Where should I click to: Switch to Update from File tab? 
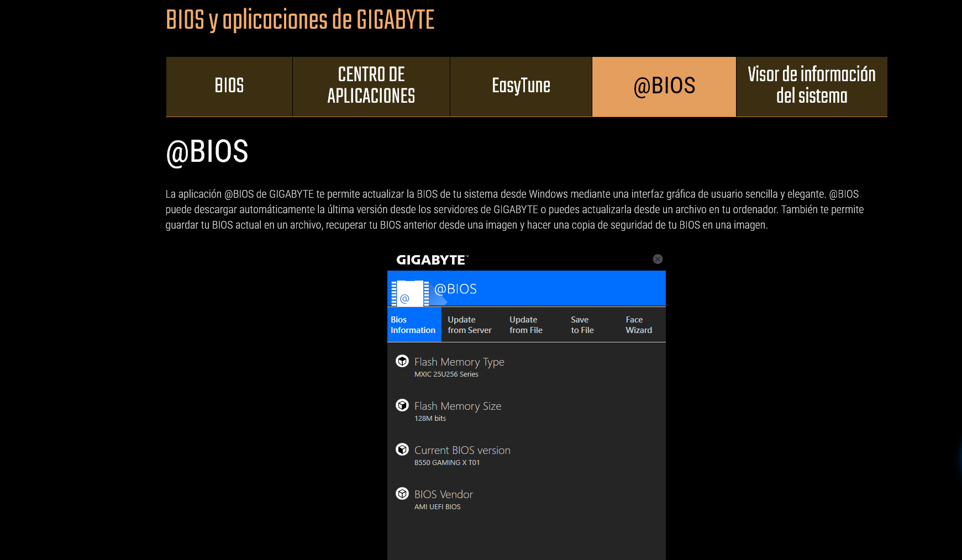[x=526, y=325]
